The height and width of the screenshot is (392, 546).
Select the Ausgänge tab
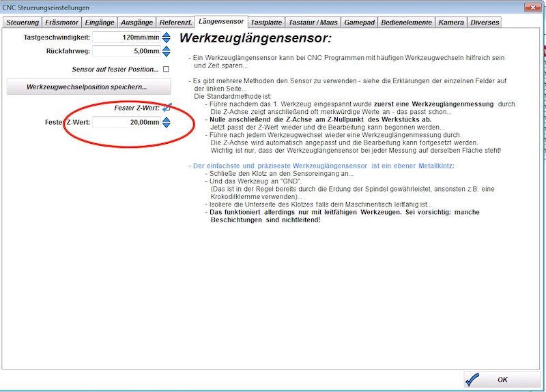(136, 22)
